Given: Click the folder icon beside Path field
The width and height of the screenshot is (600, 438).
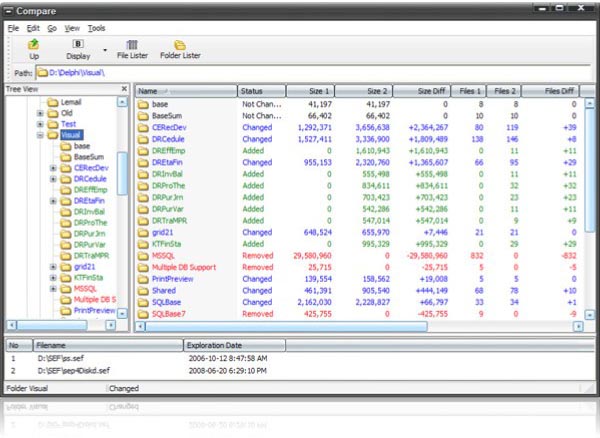Looking at the screenshot, I should [x=44, y=73].
